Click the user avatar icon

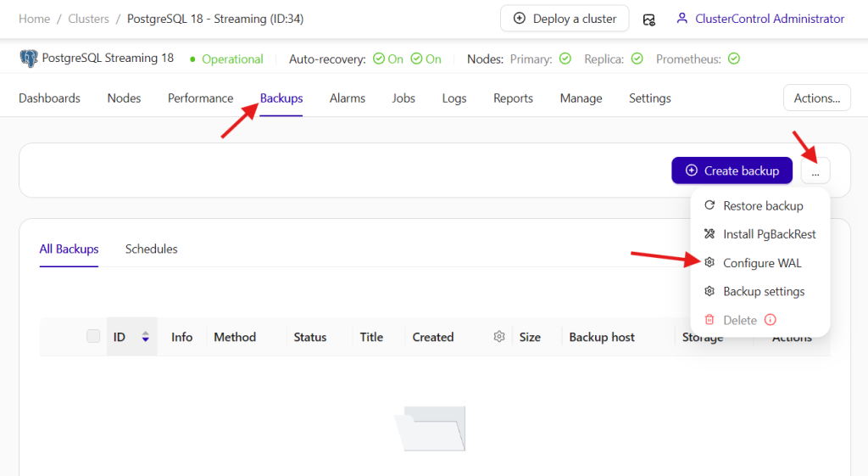682,19
